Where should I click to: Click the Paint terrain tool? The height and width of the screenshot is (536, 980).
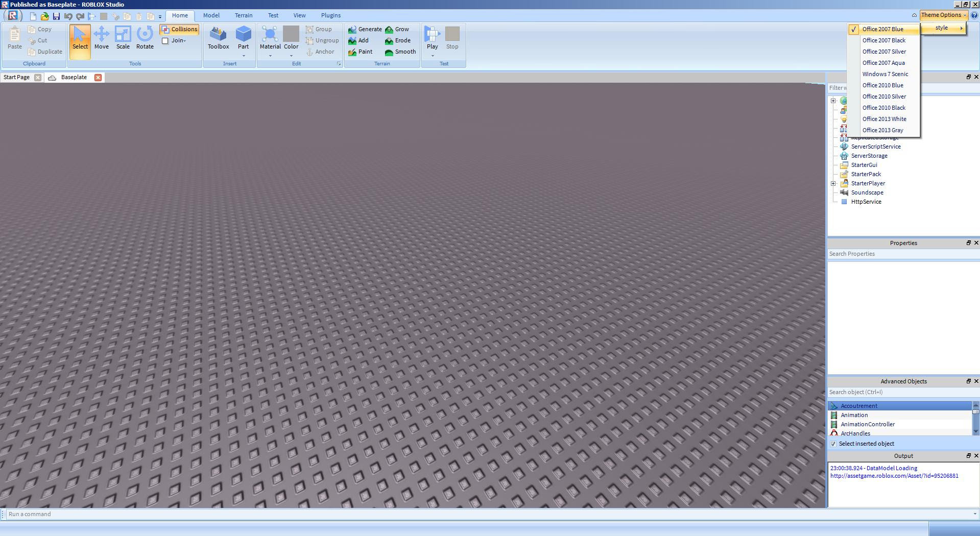pos(361,52)
